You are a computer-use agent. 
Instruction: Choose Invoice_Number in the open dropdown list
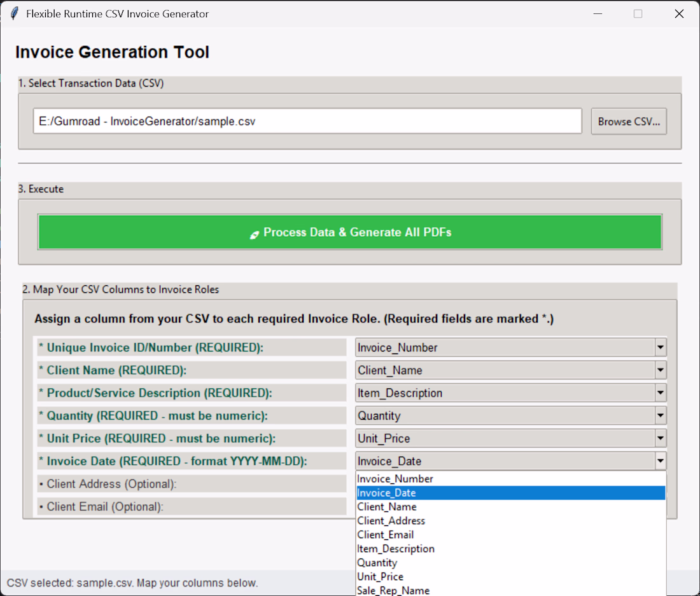point(511,479)
